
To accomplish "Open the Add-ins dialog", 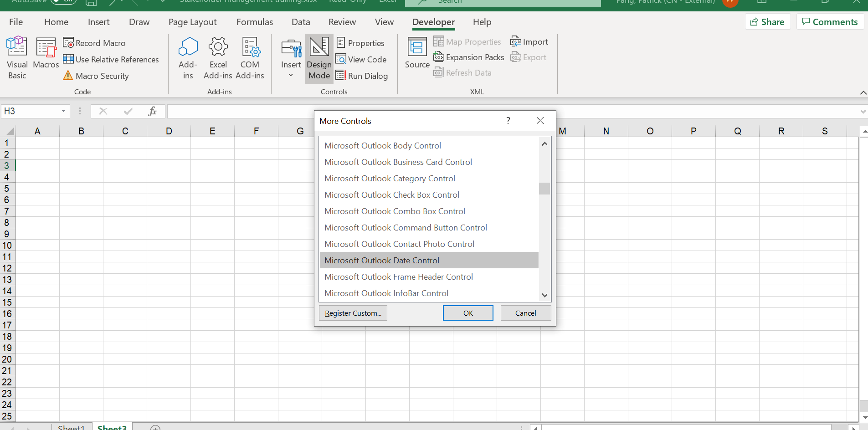I will [188, 58].
